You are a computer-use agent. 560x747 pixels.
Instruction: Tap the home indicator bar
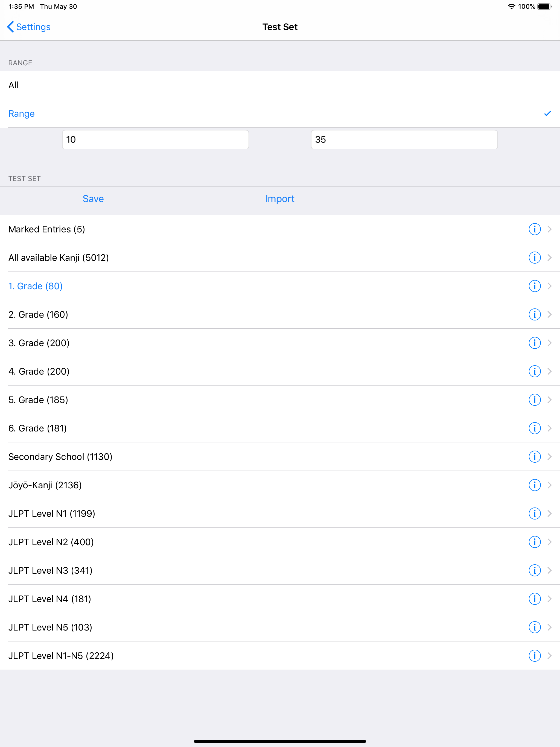click(x=280, y=741)
